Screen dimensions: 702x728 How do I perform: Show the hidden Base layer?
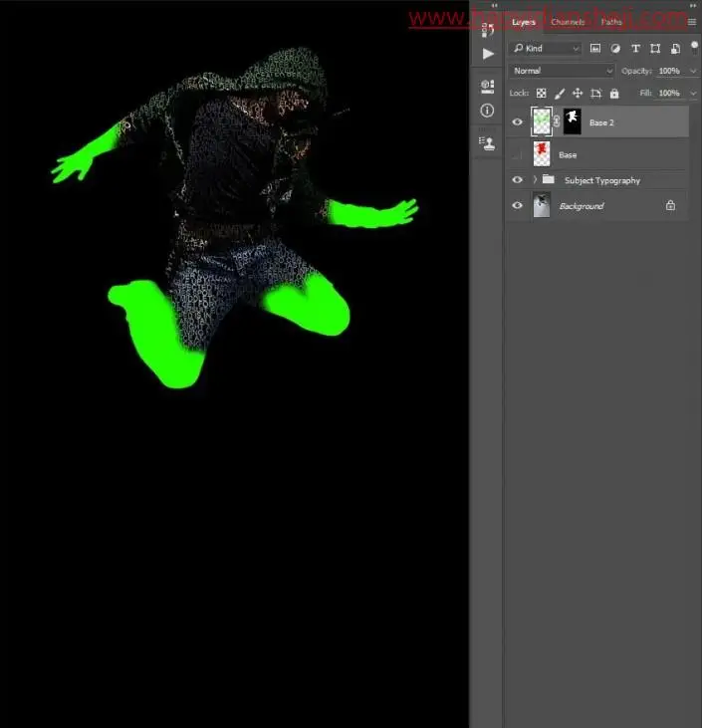[x=517, y=154]
